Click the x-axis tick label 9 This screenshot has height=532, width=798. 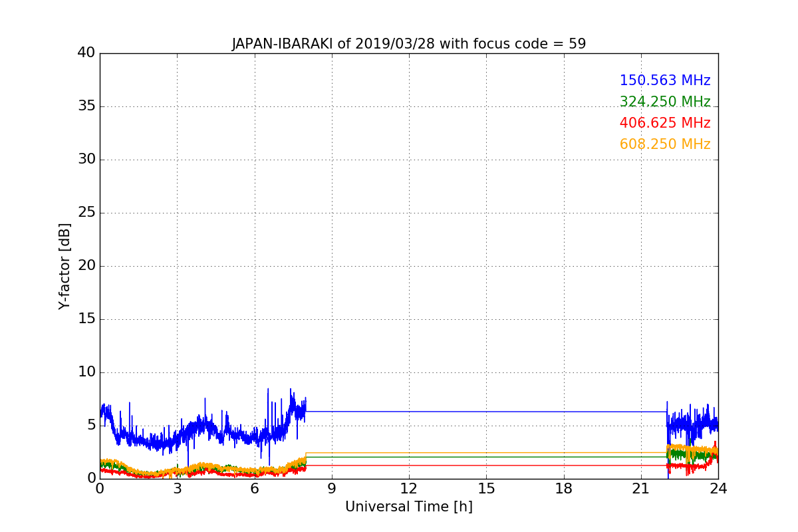(332, 489)
